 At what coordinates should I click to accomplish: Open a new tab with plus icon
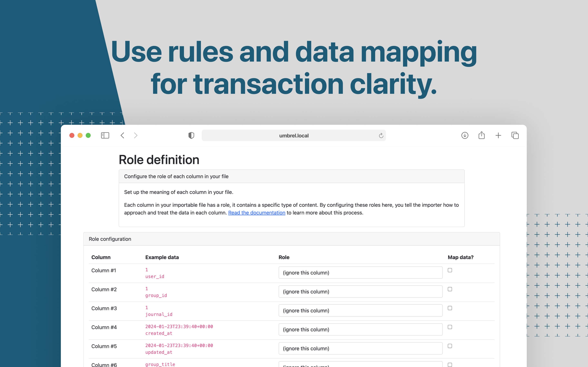point(498,135)
